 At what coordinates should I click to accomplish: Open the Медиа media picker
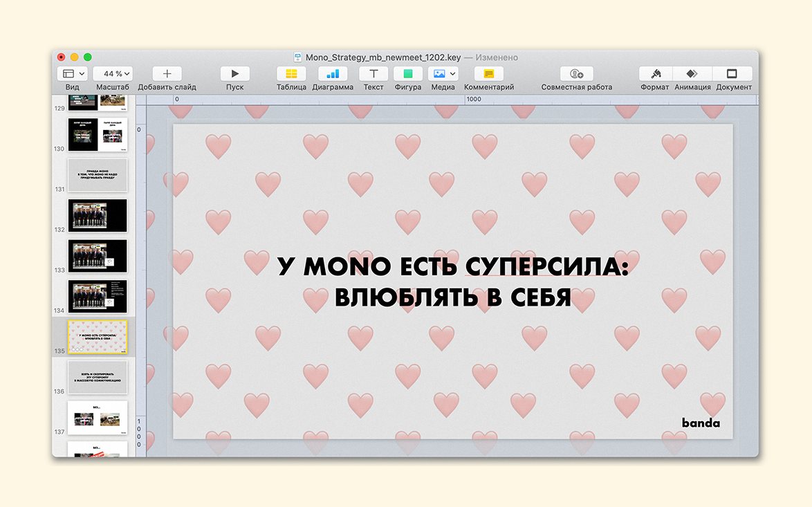pos(443,73)
